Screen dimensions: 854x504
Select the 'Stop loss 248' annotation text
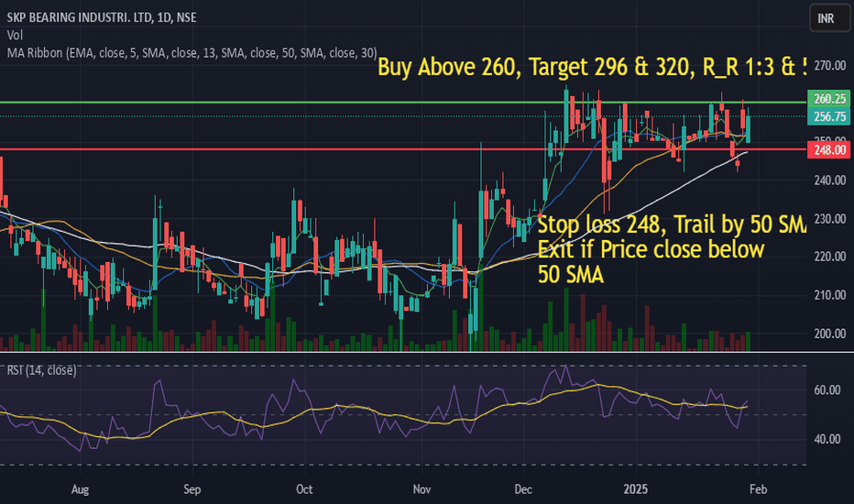pyautogui.click(x=672, y=224)
